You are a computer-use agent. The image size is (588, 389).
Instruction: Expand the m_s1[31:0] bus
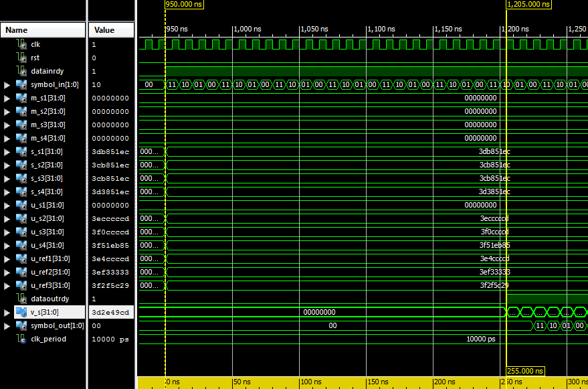7,98
